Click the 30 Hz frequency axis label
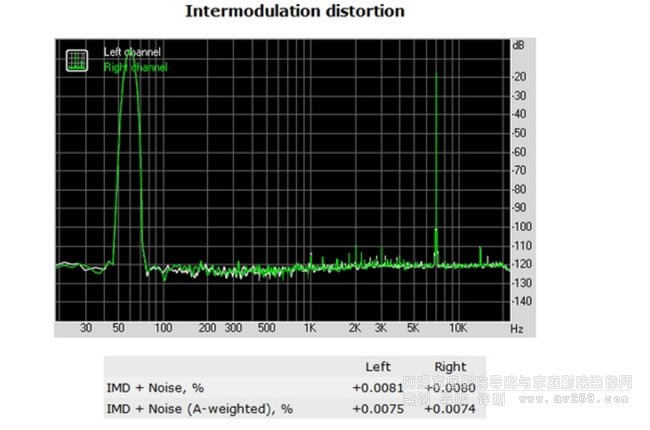The image size is (650, 430). tap(86, 328)
